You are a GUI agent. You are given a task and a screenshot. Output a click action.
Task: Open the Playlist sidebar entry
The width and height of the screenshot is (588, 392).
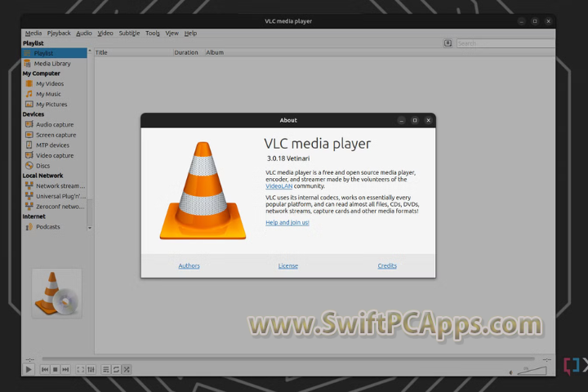point(55,53)
